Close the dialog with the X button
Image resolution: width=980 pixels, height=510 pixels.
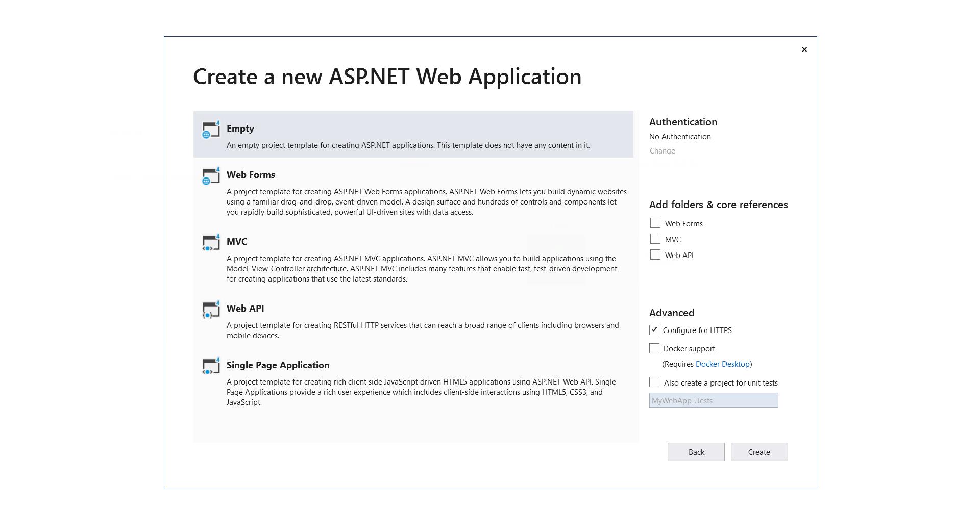pos(804,49)
